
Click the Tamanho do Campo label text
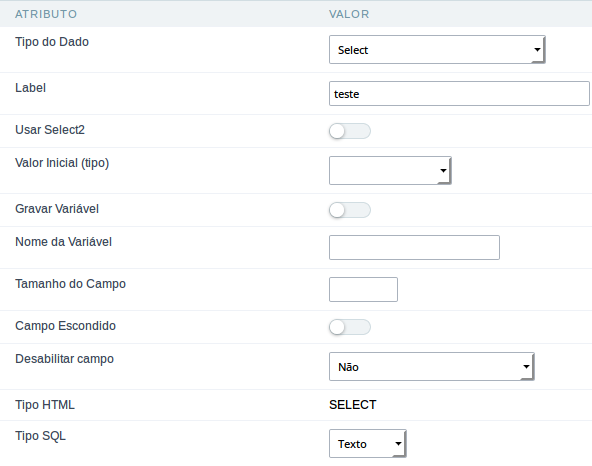(x=70, y=284)
